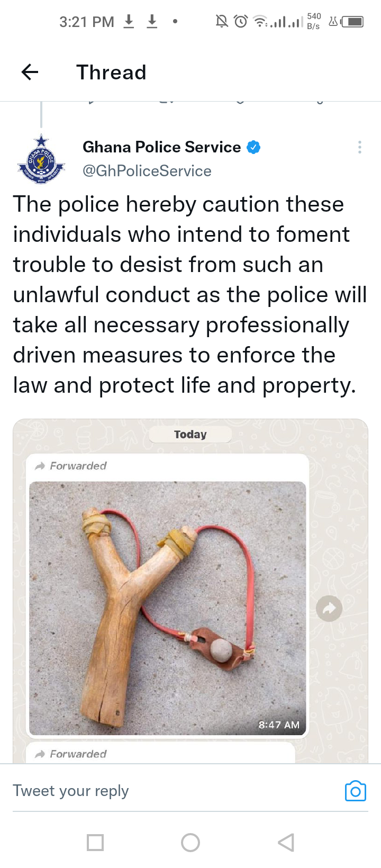The image size is (381, 868).
Task: Tap the Android recent apps square button
Action: [95, 842]
